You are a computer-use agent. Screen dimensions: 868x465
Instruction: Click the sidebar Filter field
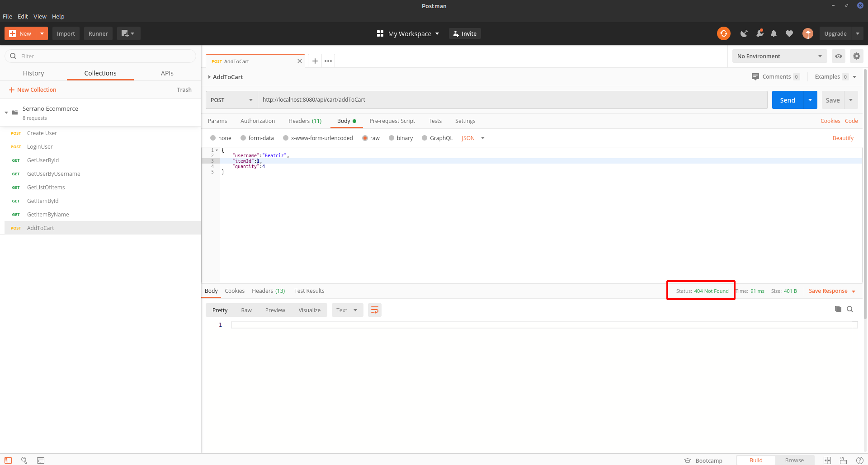click(100, 56)
